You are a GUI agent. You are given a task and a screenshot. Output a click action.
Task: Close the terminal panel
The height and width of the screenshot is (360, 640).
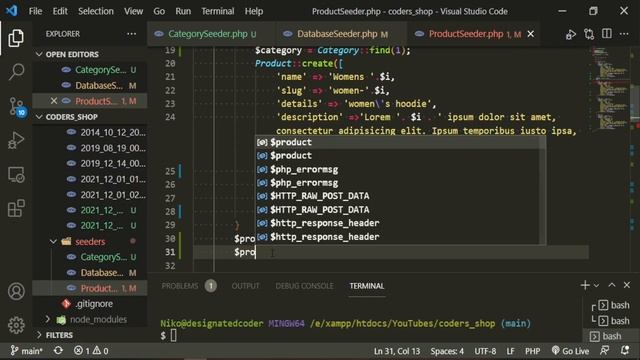tap(627, 285)
